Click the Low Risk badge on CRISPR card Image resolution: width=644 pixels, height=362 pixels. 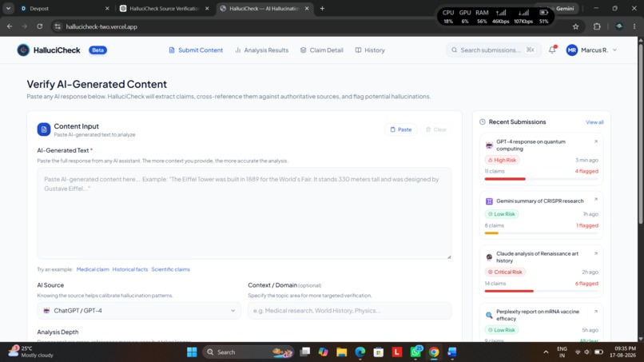pyautogui.click(x=502, y=214)
